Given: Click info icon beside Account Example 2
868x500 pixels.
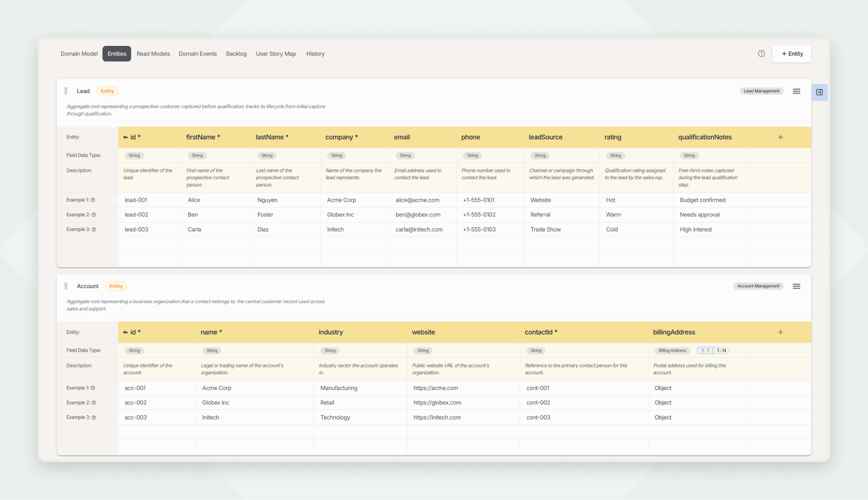Looking at the screenshot, I should coord(94,403).
